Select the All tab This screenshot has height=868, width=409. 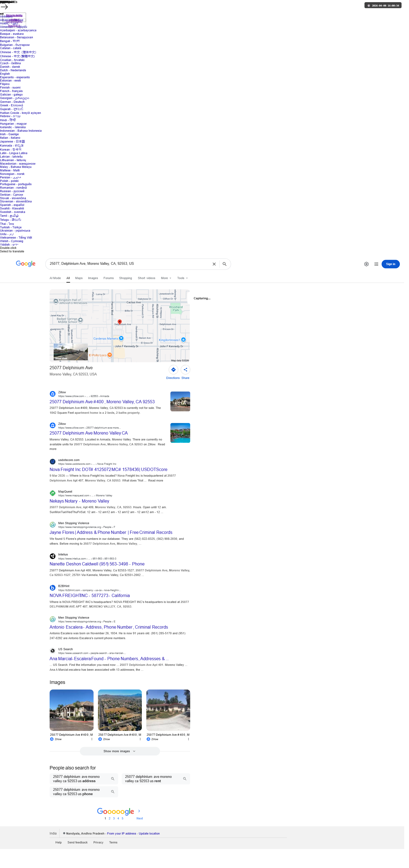click(x=68, y=278)
